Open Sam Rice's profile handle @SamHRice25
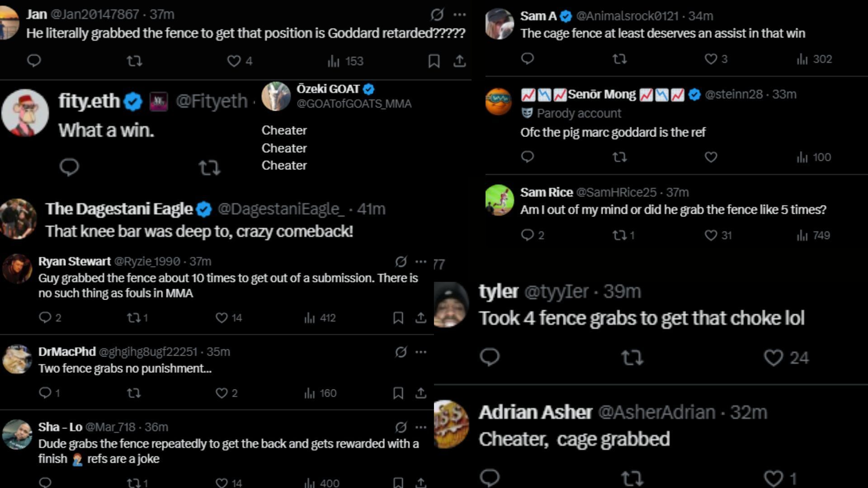 coord(616,192)
